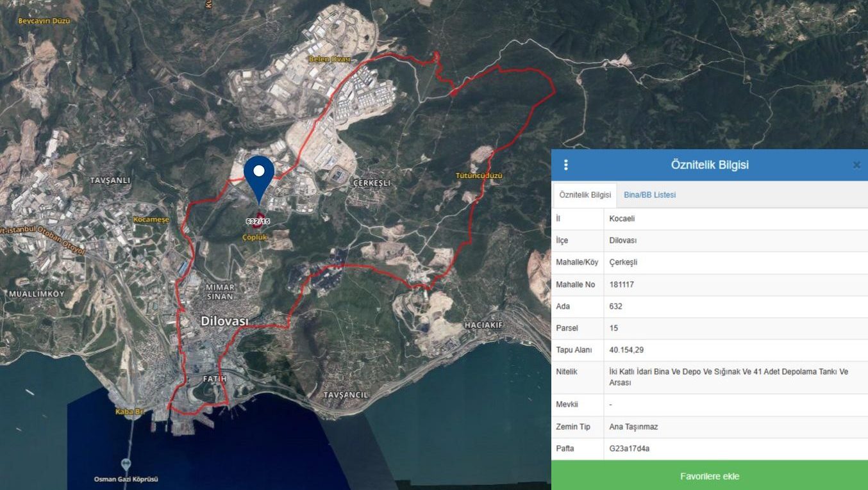Viewport: 868px width, 490px height.
Task: Click the Beyçayırı Düzü map label
Action: [44, 20]
